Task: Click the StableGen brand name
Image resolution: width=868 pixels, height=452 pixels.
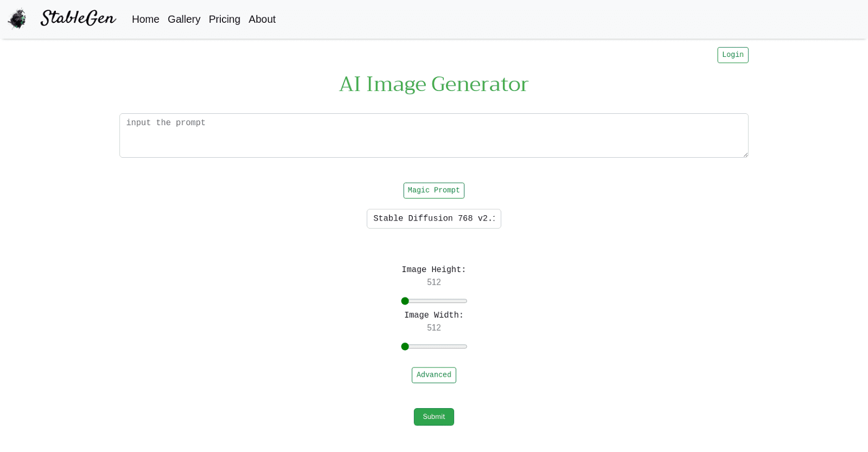Action: point(78,18)
